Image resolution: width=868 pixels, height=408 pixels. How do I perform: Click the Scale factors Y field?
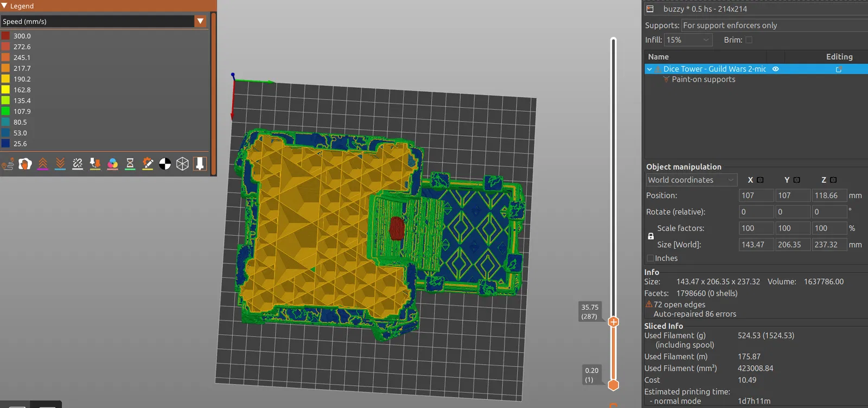793,228
